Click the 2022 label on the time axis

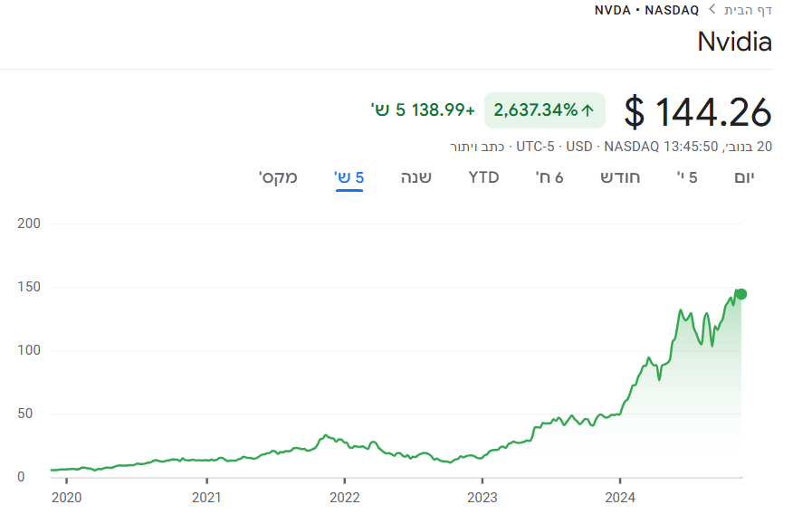point(345,497)
